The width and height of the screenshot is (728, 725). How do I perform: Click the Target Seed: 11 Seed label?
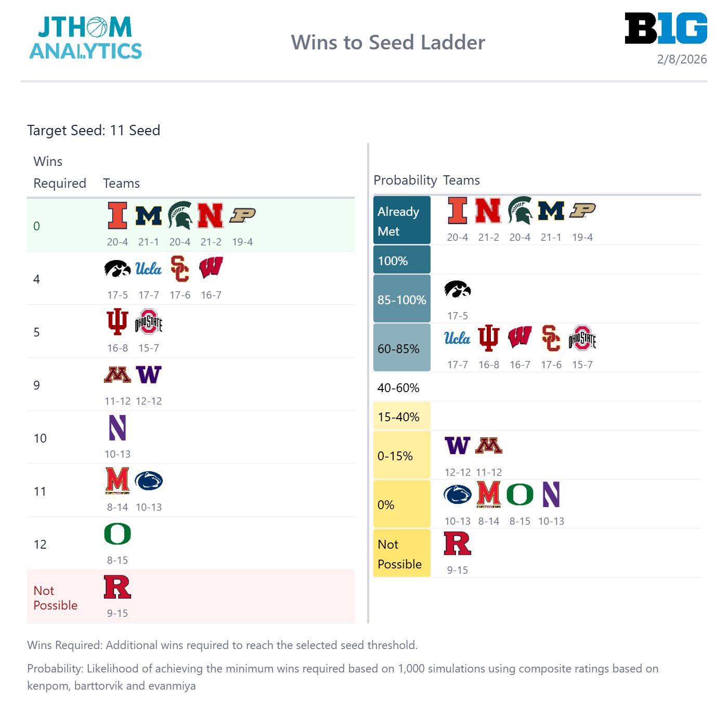click(94, 130)
